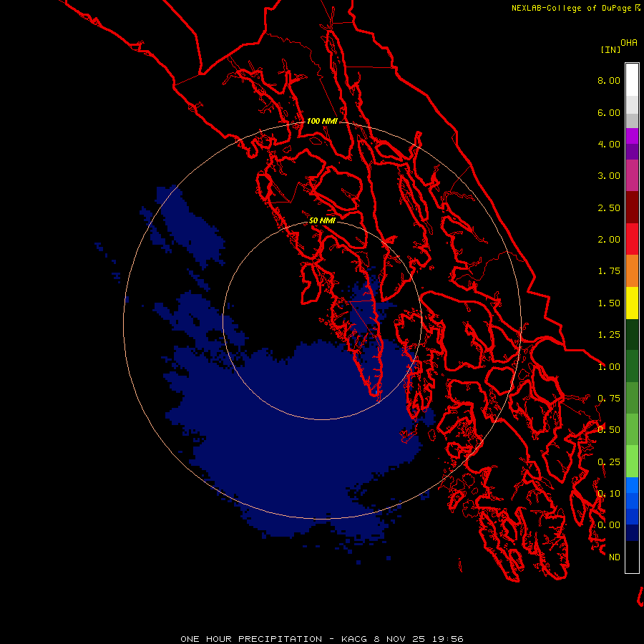Click the [IN] units label
The image size is (644, 644).
[x=610, y=49]
